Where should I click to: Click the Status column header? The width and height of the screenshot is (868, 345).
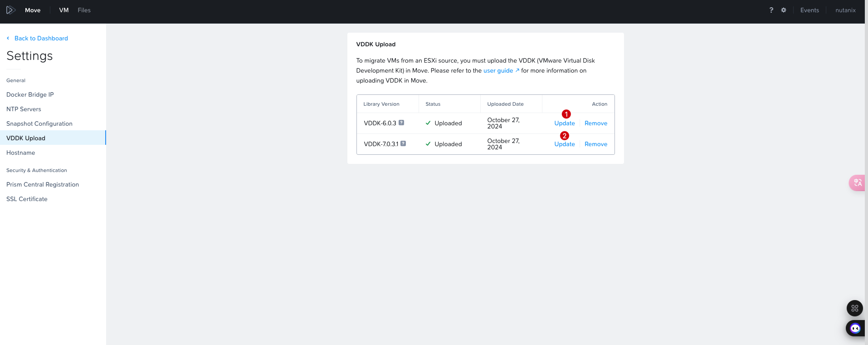pos(433,104)
